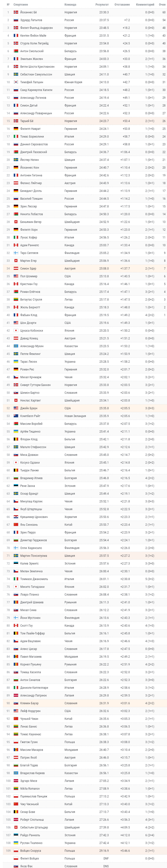Click the Очки column header
This screenshot has height=868, width=167.
162,5
